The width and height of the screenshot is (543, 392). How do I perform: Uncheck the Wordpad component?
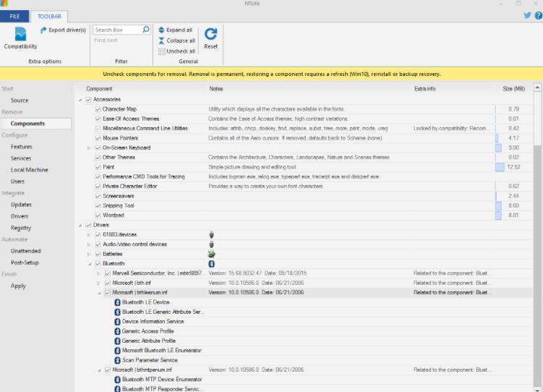98,216
